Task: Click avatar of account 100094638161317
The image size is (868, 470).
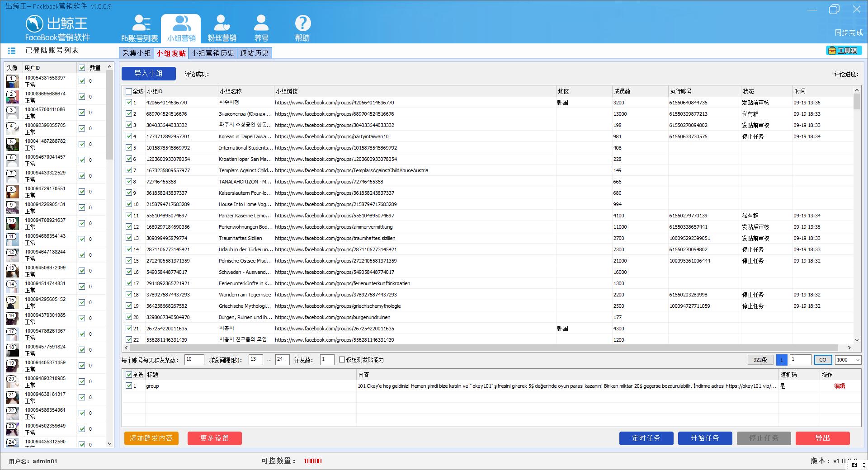Action: (12, 398)
